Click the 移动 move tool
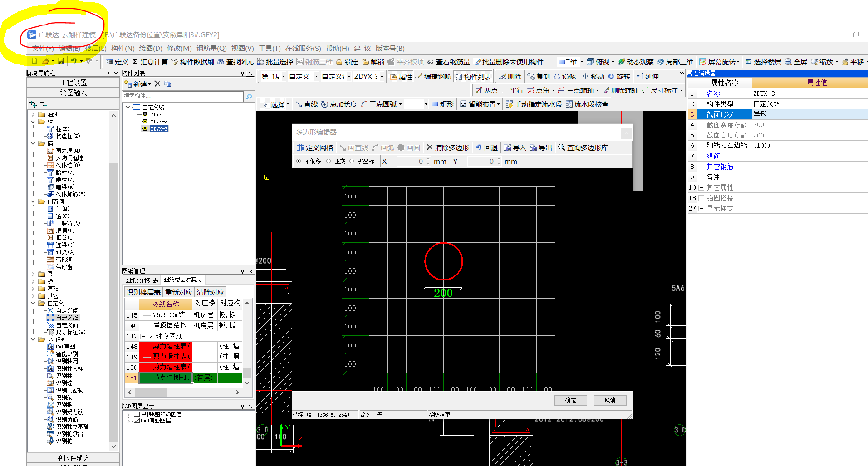Image resolution: width=868 pixels, height=466 pixels. pyautogui.click(x=593, y=76)
